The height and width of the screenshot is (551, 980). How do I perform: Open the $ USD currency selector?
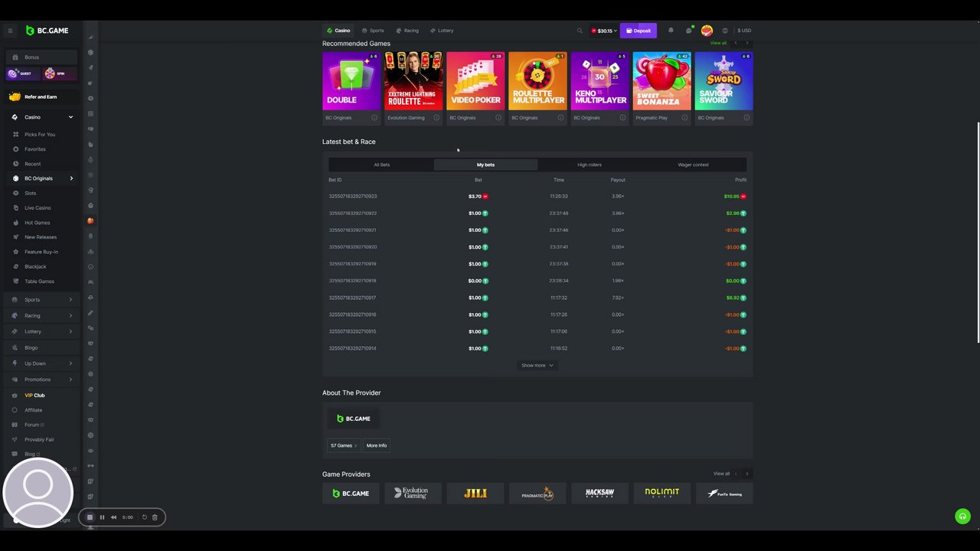click(744, 31)
